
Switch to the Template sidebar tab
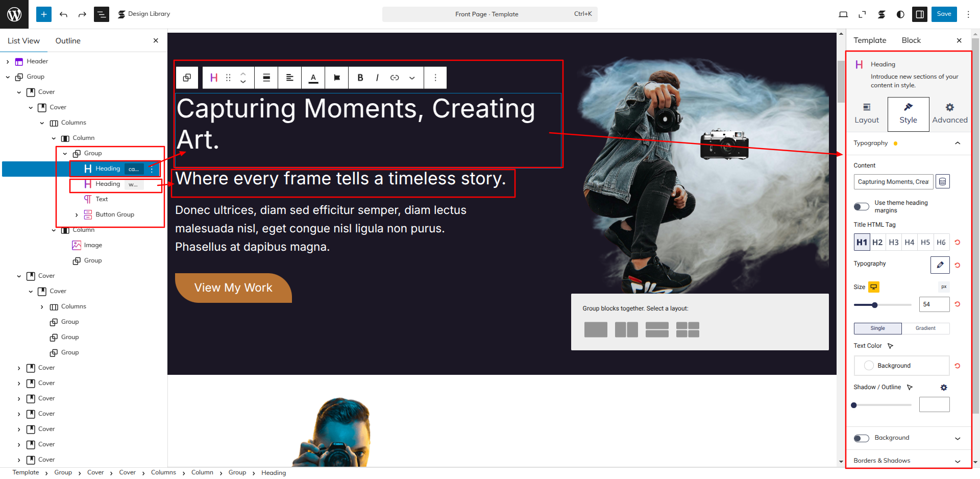point(870,40)
